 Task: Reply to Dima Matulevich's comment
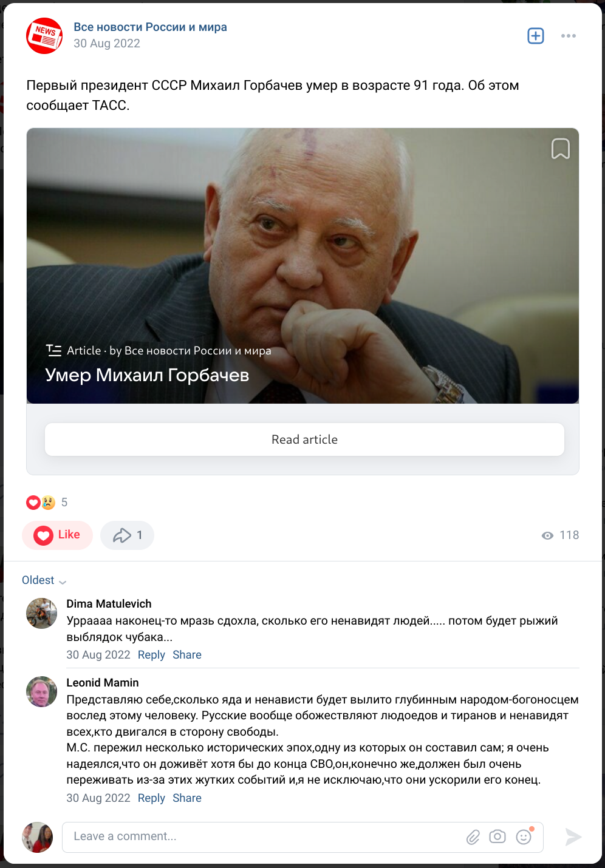tap(151, 655)
